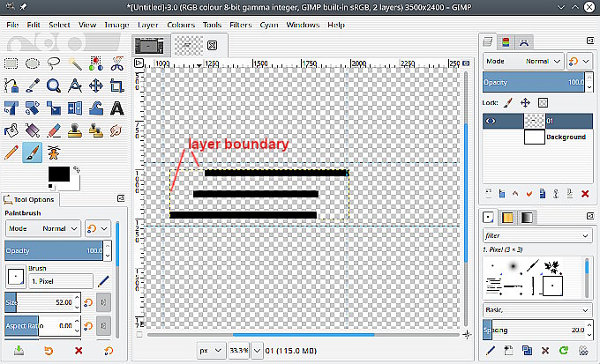This screenshot has height=364, width=600.
Task: Select the Pencil tool
Action: click(11, 152)
